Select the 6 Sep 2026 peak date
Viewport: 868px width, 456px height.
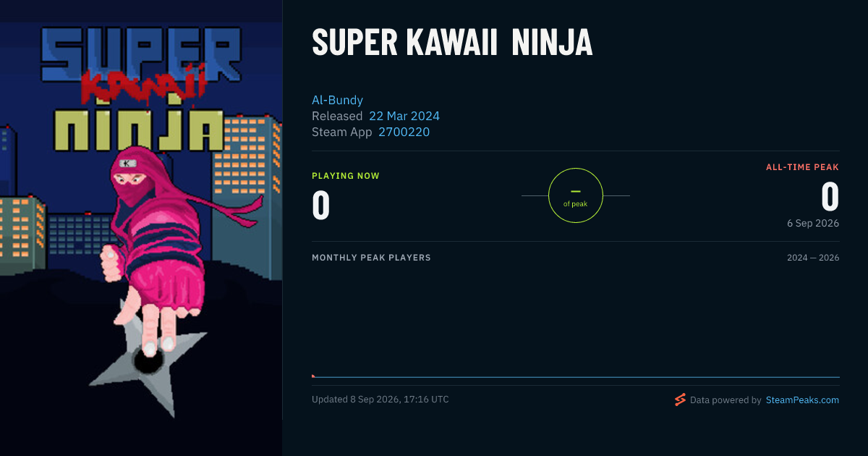coord(813,223)
